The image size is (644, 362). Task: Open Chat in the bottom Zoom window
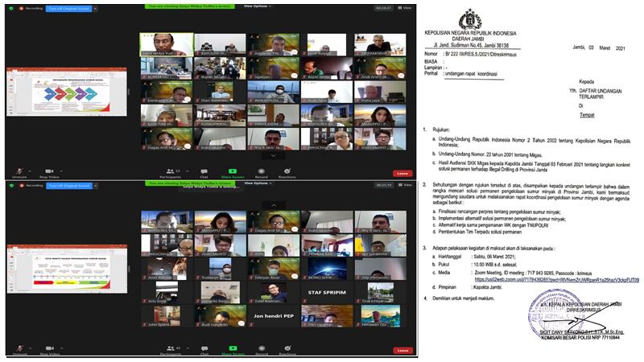204,351
